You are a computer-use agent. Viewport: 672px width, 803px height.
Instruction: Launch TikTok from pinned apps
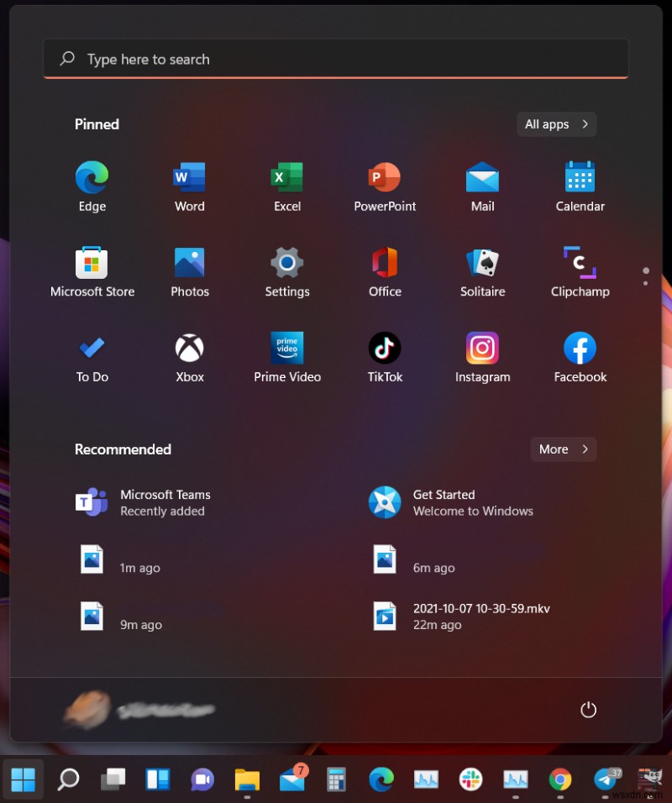[384, 355]
